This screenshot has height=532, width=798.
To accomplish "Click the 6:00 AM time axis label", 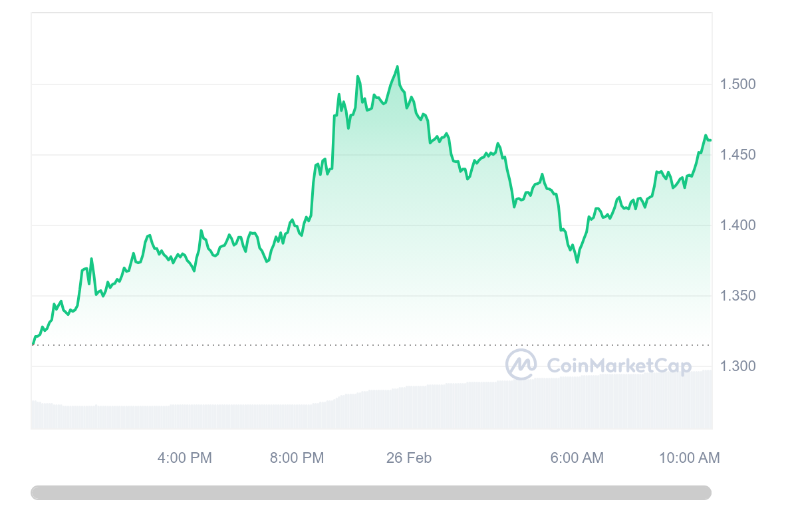I will 577,458.
